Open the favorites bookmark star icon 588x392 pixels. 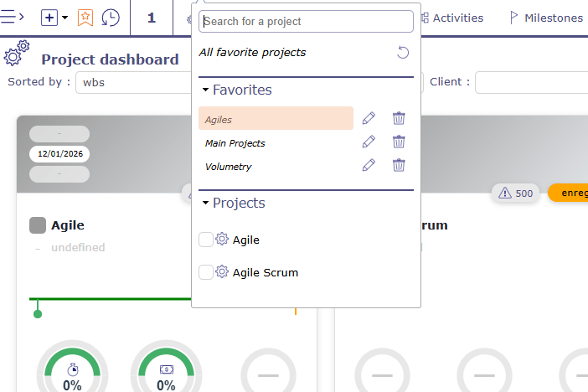85,17
